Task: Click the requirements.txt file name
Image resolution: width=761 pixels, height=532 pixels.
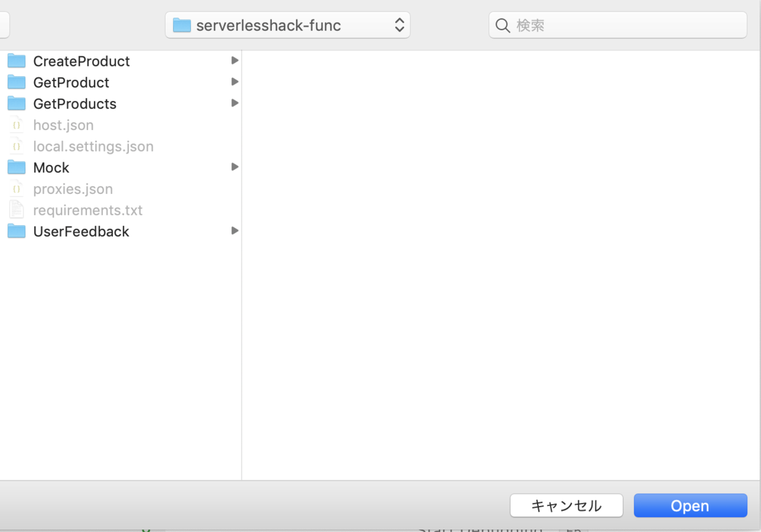Action: click(88, 211)
